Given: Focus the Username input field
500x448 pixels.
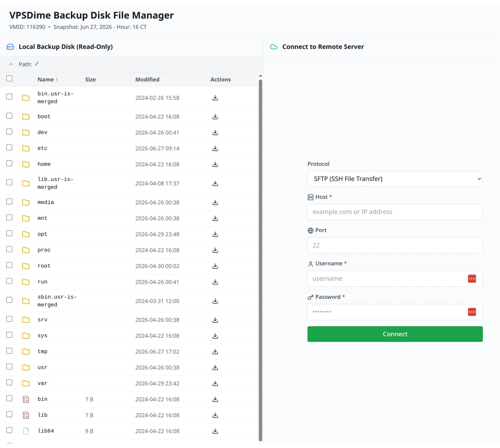Looking at the screenshot, I should point(395,278).
